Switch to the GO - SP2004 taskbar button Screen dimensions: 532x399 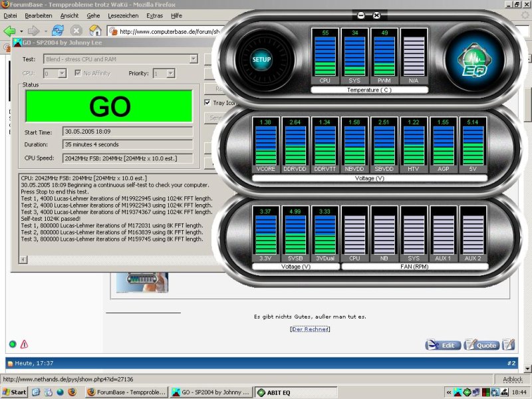point(211,392)
